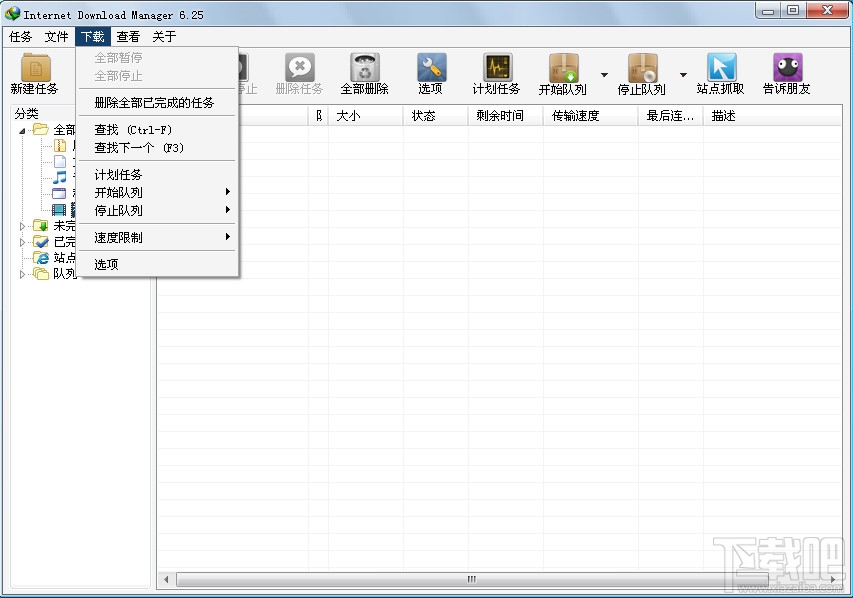Open the 开始队列 dropdown arrow
Screen dimensions: 853x598
[x=603, y=73]
